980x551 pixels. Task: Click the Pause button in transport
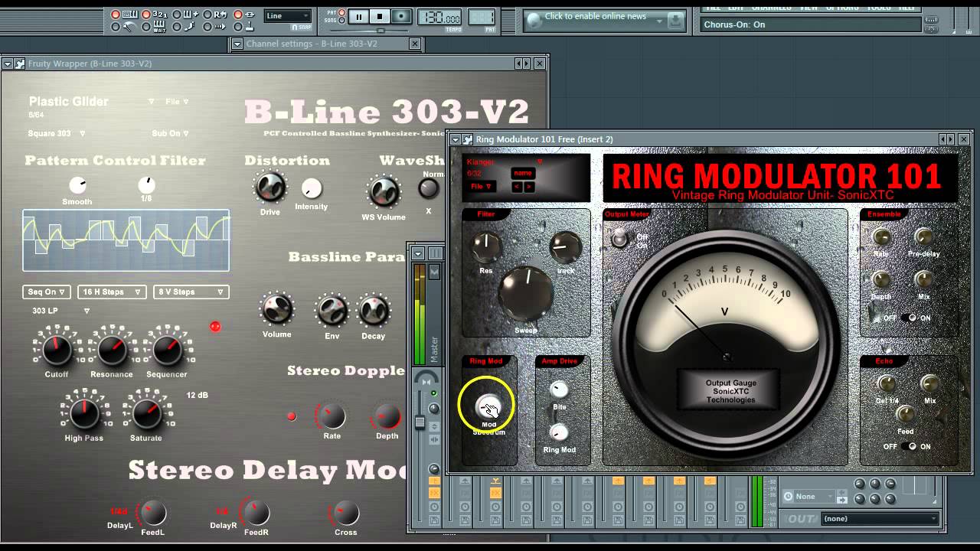click(359, 16)
